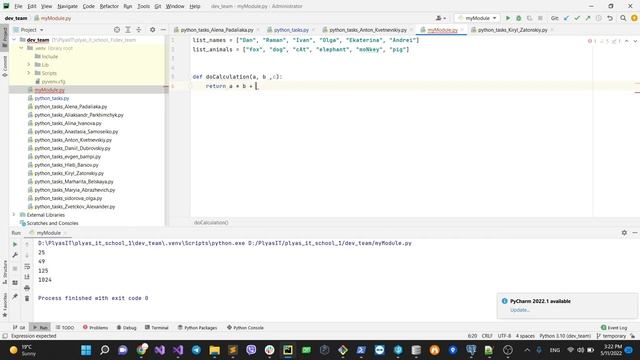Switch to python_tasks_Anton_Kvetnevskiy.py tab
Viewport: 640px width, 360px height.
point(367,30)
